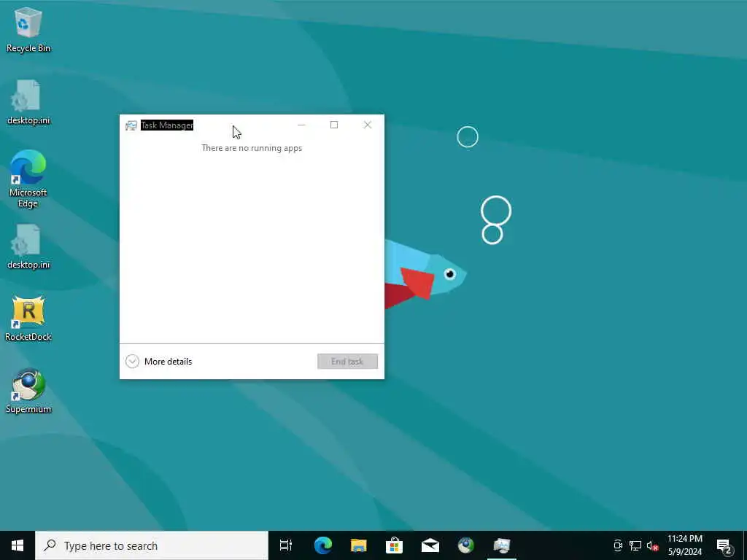Viewport: 747px width, 560px height.
Task: Select the RocketDock desktop shortcut
Action: click(x=28, y=319)
